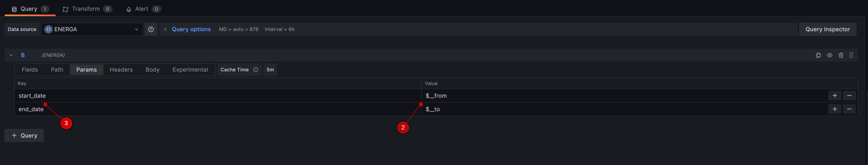
Task: Click the database icon on the Query tab
Action: 14,9
